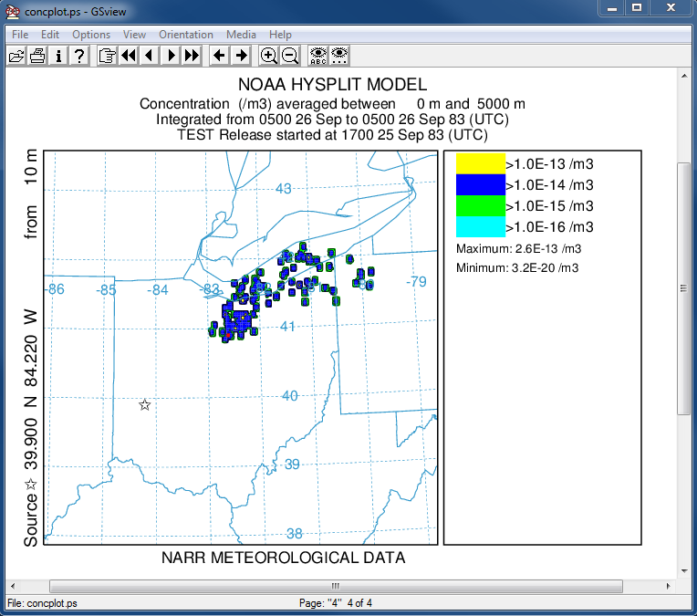Click the horizontal scrollbar thumb
697x616 pixels.
tap(336, 586)
